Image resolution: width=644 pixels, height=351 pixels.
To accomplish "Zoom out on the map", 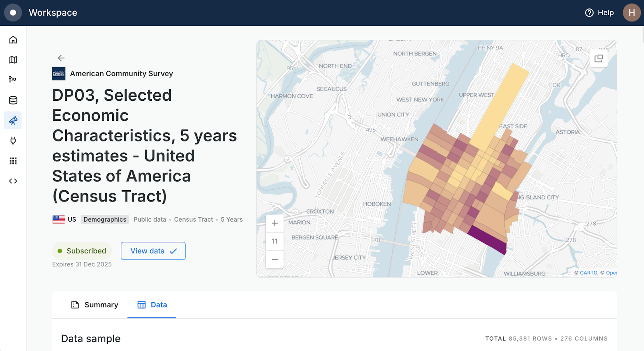I will [275, 260].
